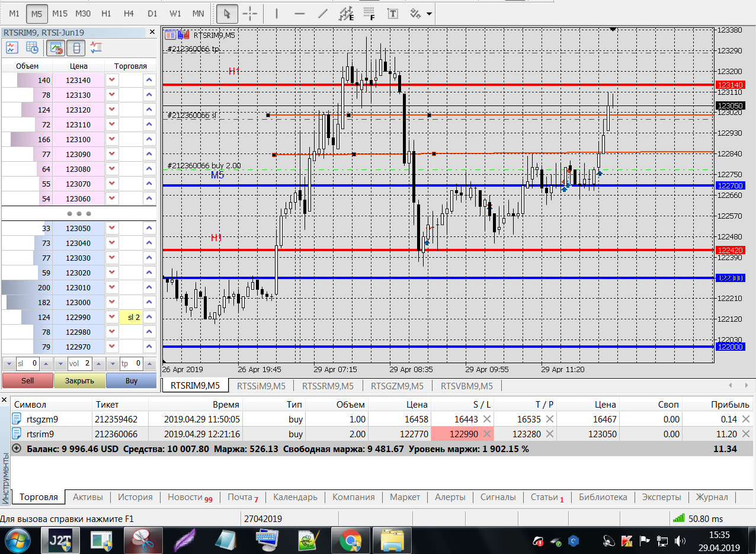Screen dimensions: 756x554
Task: Toggle the M15 timeframe button
Action: coord(59,13)
